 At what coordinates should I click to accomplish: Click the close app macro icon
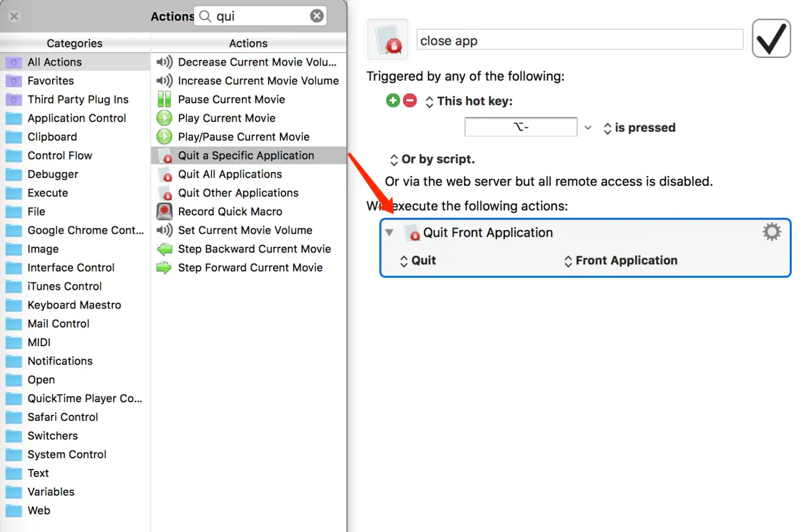(x=388, y=40)
